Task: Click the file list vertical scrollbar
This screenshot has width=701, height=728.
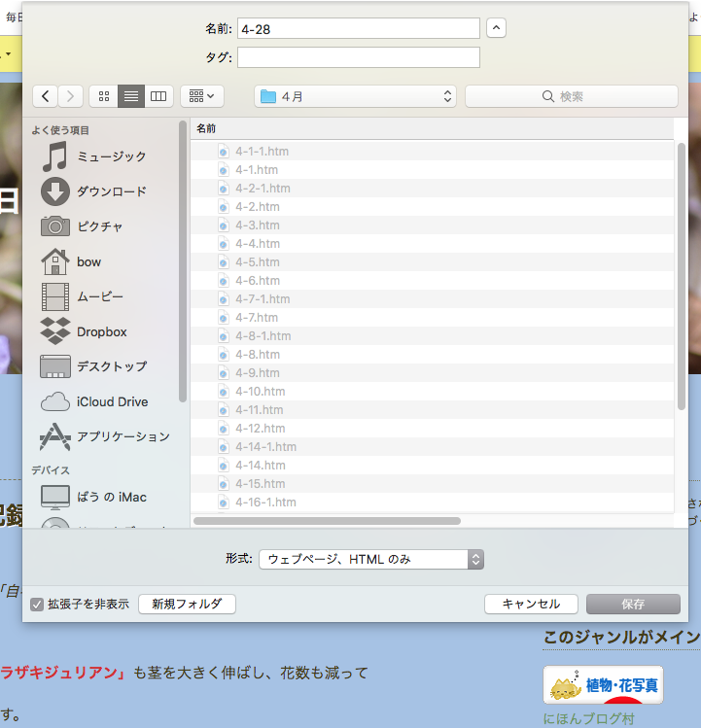Action: click(x=681, y=276)
